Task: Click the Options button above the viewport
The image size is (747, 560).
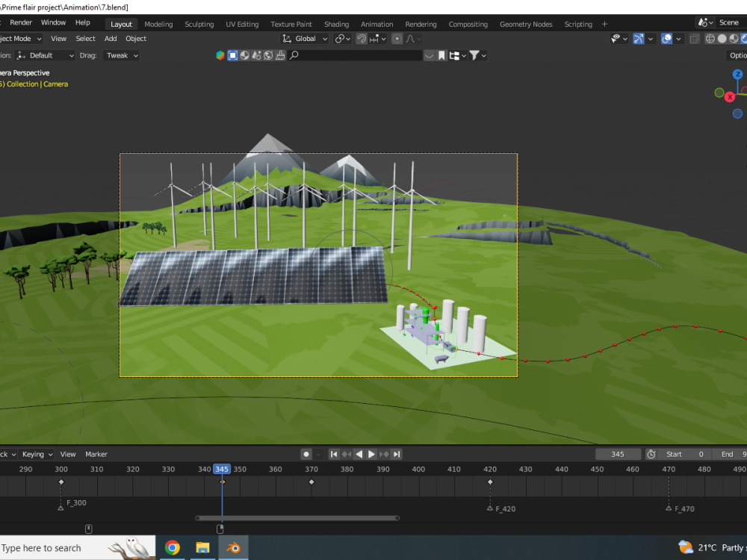Action: [x=737, y=55]
